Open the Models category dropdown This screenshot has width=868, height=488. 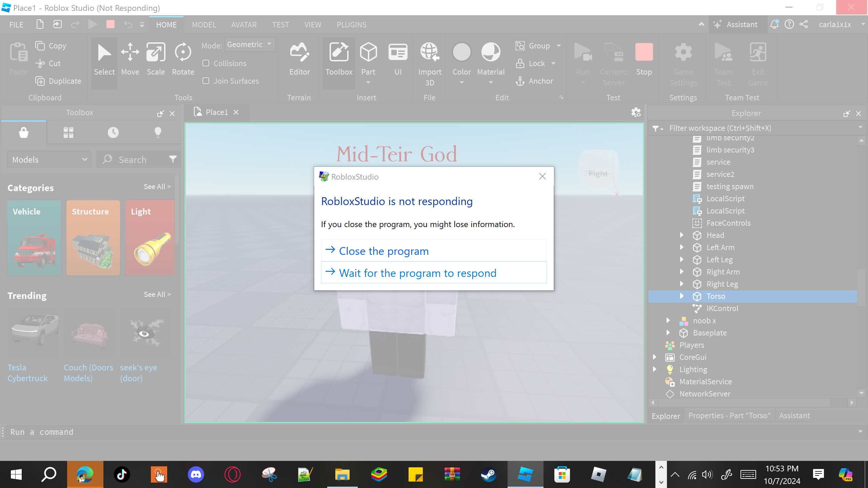point(50,160)
